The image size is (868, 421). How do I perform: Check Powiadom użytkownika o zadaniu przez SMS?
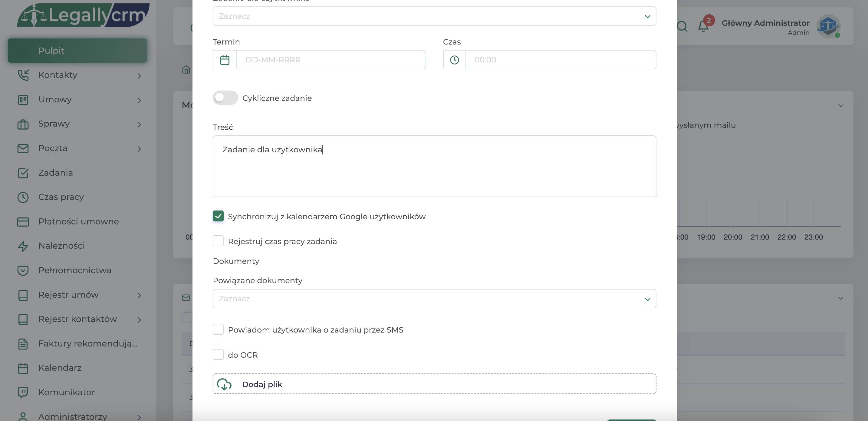pos(218,329)
